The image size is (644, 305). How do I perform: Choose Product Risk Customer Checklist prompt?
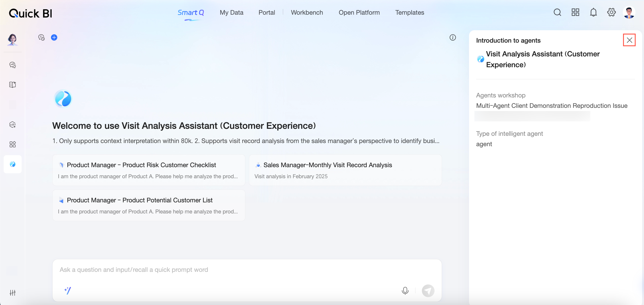click(x=149, y=170)
